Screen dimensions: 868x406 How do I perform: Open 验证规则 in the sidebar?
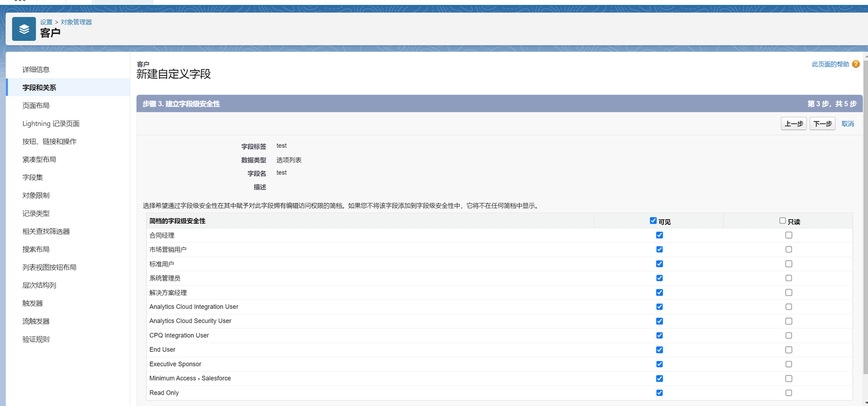point(36,339)
